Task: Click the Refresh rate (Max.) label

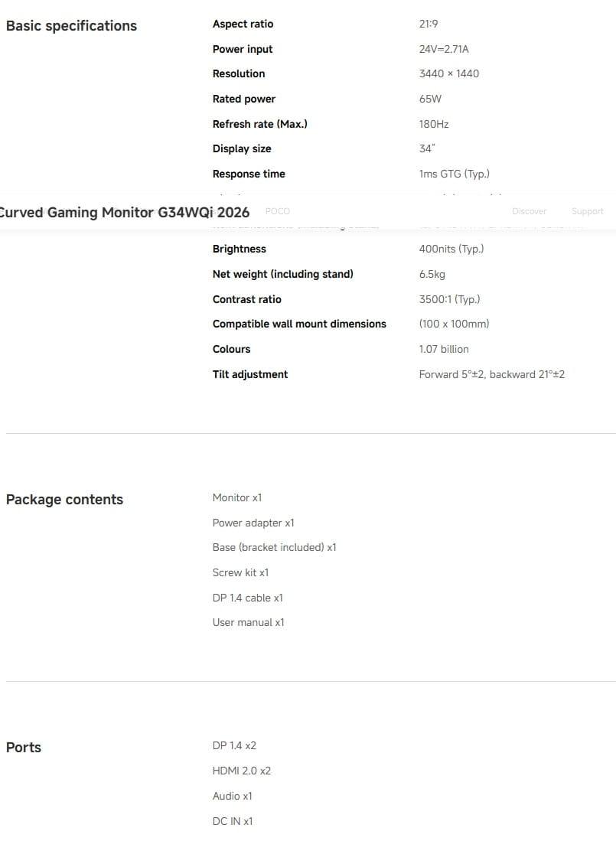Action: (x=259, y=124)
